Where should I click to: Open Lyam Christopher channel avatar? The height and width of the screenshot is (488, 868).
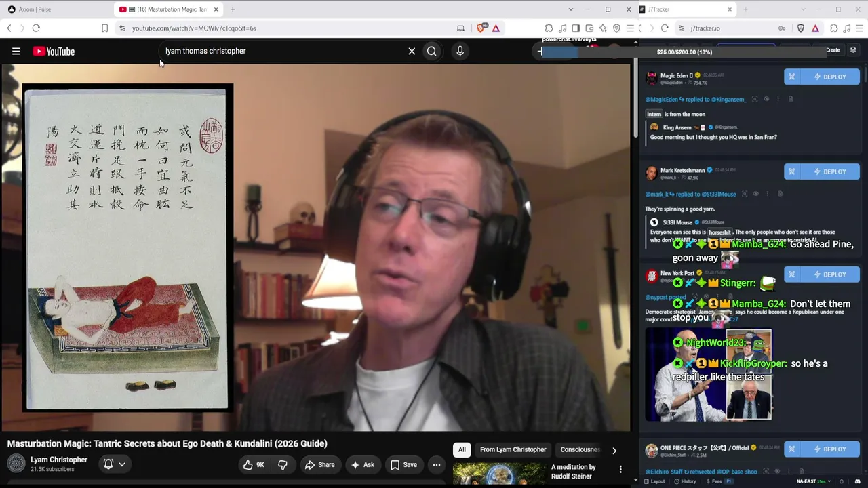pos(16,464)
